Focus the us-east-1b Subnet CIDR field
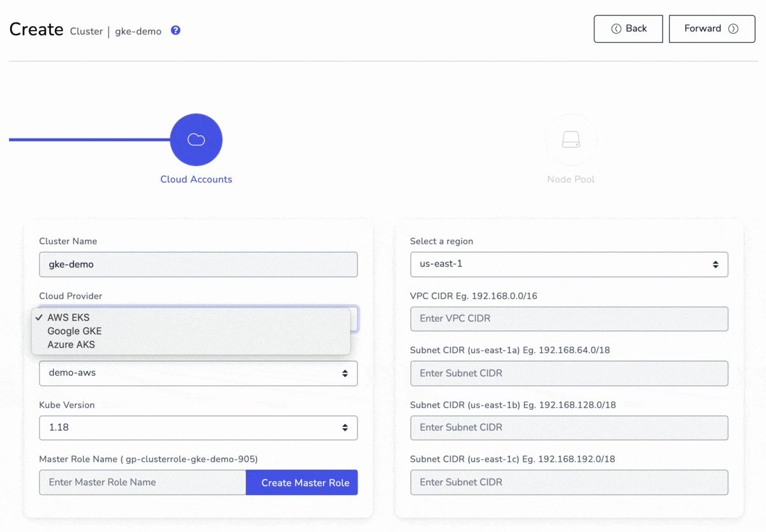Screen dimensions: 766x532 (569, 427)
